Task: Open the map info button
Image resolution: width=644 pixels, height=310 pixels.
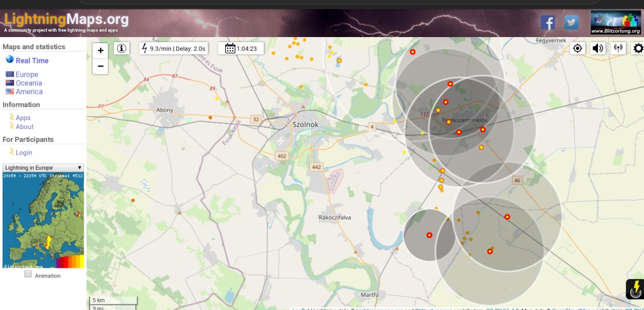Action: (121, 48)
